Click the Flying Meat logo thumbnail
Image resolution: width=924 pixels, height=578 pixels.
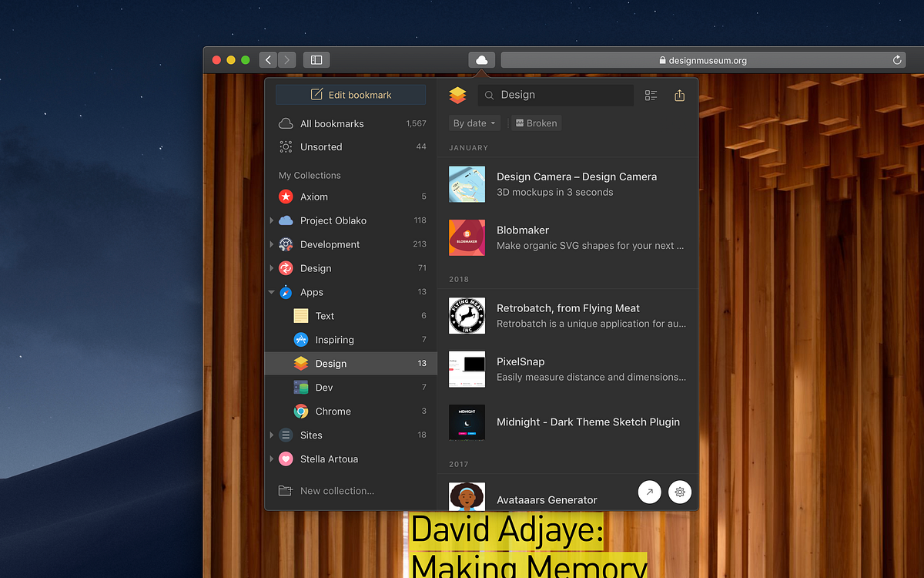click(x=467, y=315)
